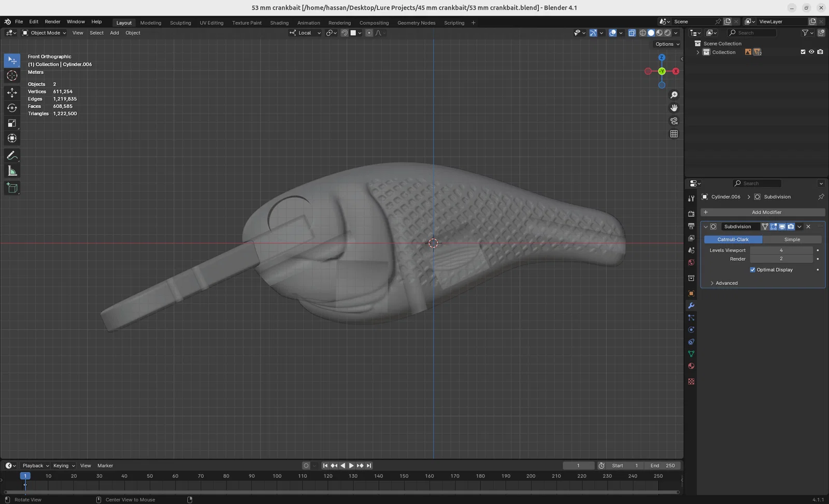Viewport: 829px width, 504px height.
Task: Open the Render menu
Action: click(x=52, y=22)
